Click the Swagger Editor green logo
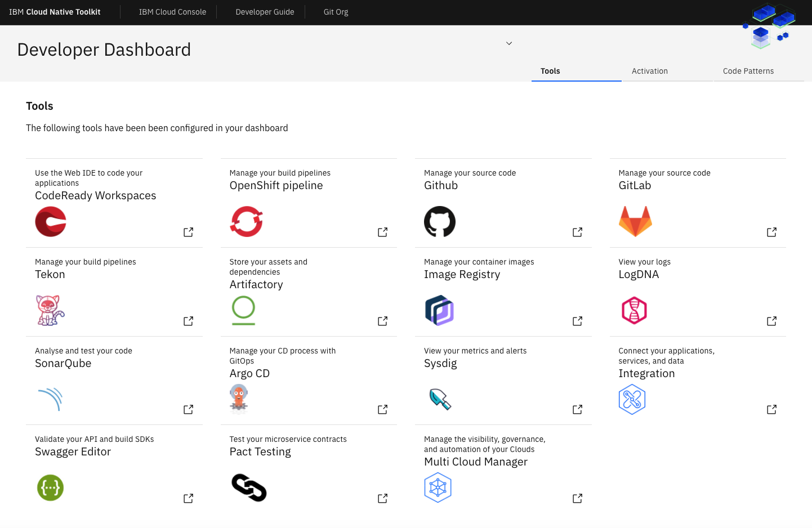 click(50, 487)
